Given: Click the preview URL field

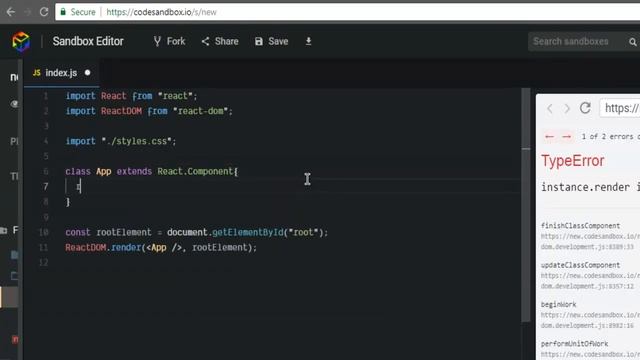Looking at the screenshot, I should pyautogui.click(x=620, y=108).
